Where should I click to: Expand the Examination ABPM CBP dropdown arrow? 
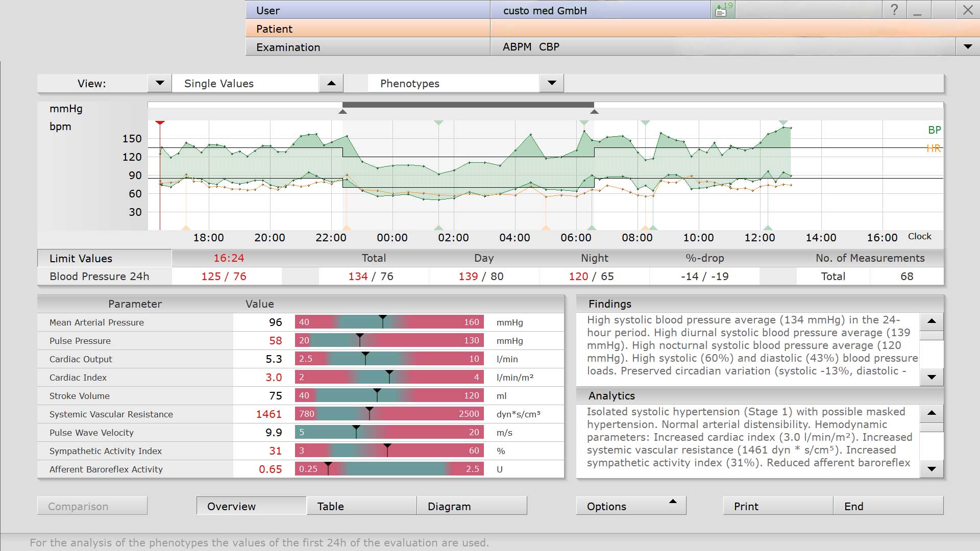[x=968, y=47]
